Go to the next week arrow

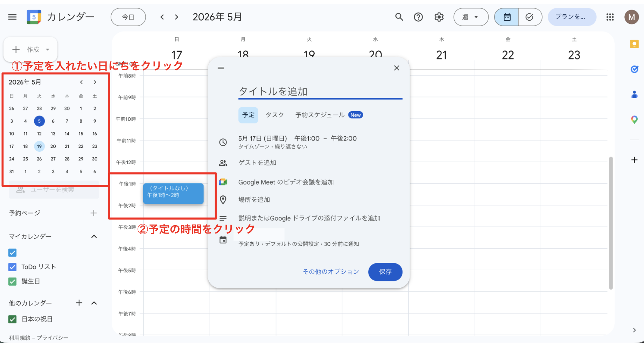click(x=177, y=17)
